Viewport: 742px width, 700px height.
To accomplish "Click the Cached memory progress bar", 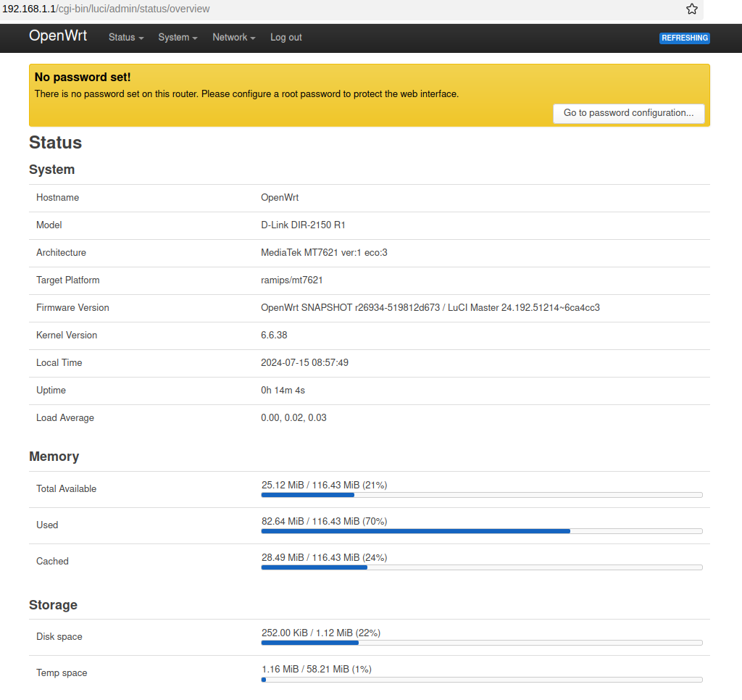I will point(481,567).
